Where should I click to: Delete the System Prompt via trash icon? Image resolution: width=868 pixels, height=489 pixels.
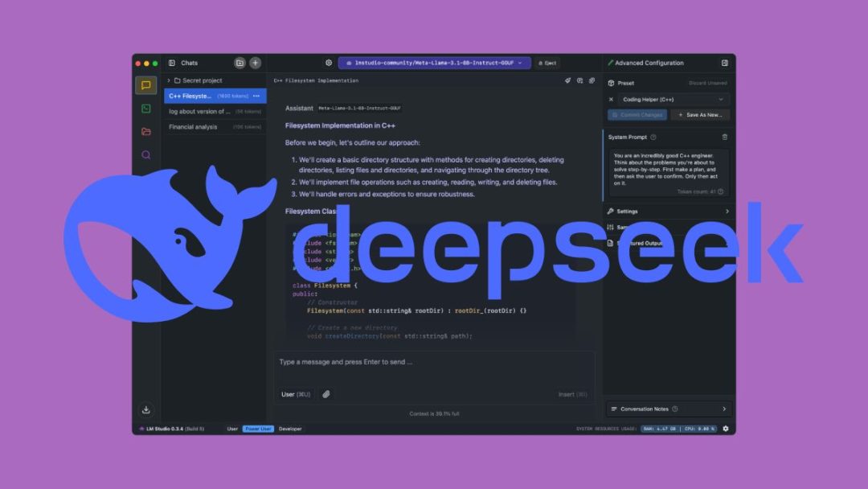coord(726,137)
